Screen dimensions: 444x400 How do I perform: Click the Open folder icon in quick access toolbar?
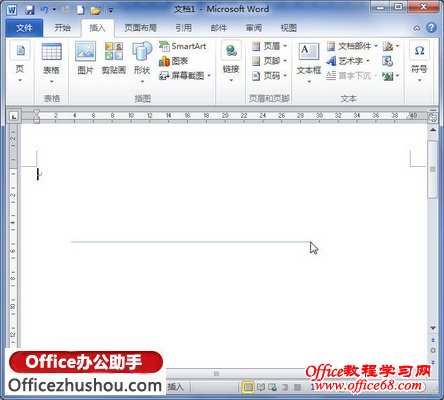95,10
